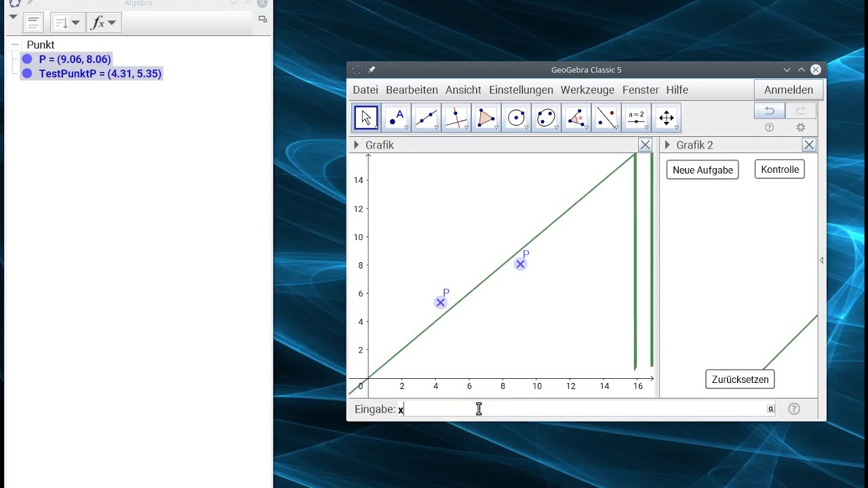Select the Angle tool
Screen dimensions: 868x488
click(x=576, y=118)
